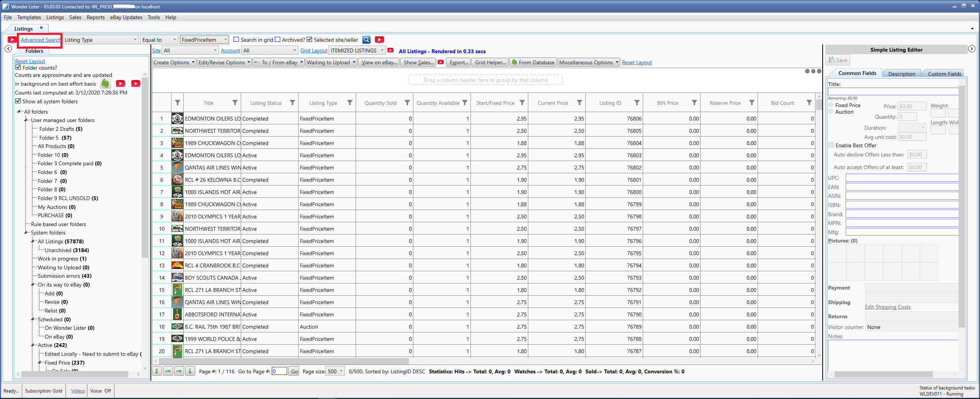Click the Edit Shipping Costs link

[888, 307]
